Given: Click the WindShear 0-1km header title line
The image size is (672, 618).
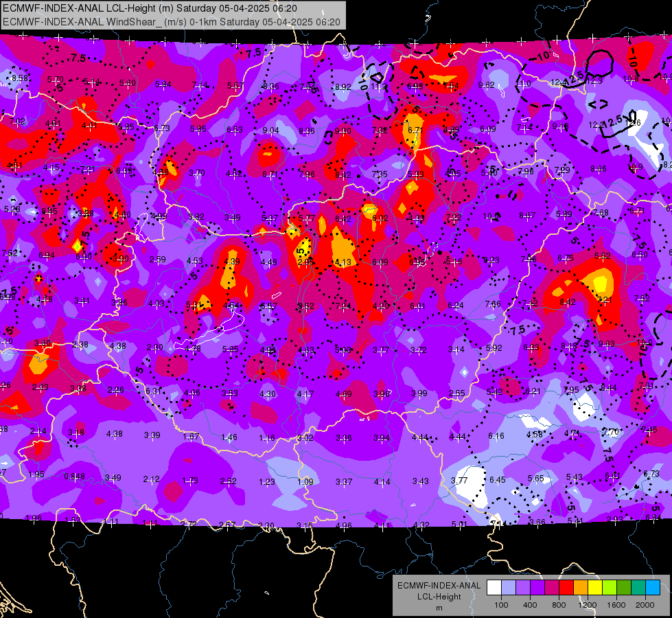Looking at the screenshot, I should point(172,22).
